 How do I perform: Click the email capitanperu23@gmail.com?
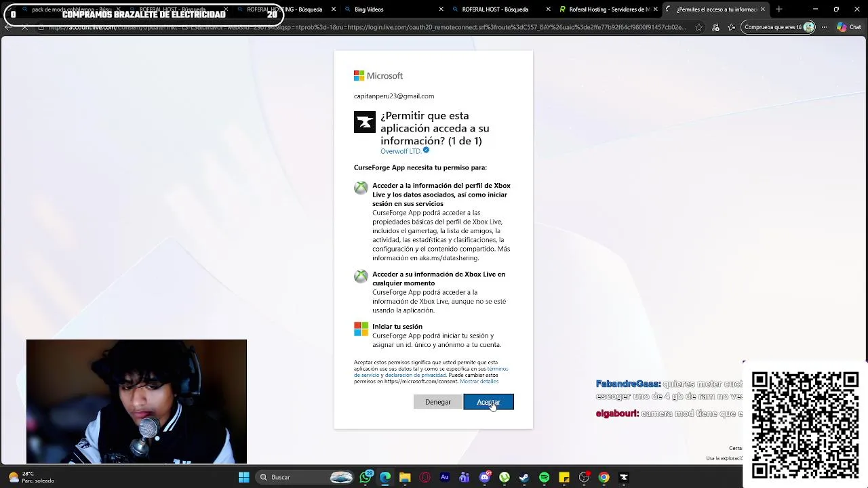pyautogui.click(x=394, y=96)
